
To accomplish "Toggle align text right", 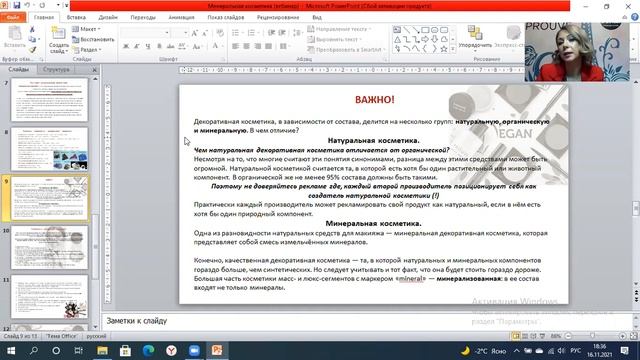I will pyautogui.click(x=258, y=47).
